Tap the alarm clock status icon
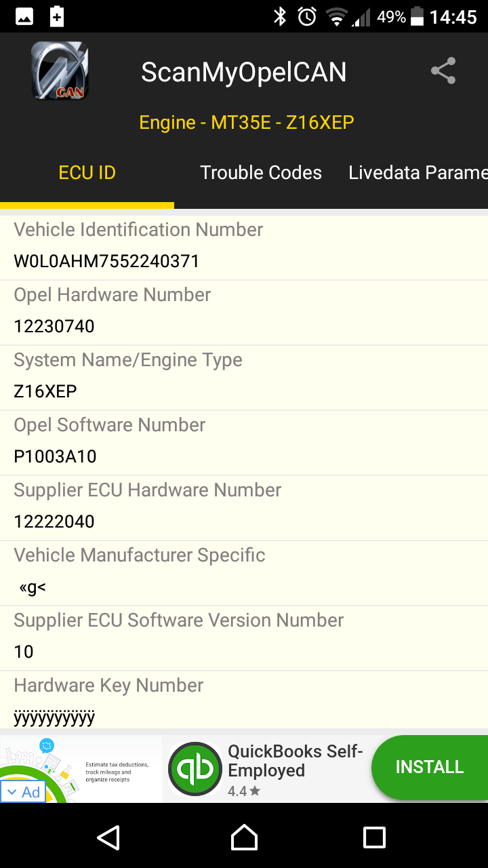This screenshot has width=488, height=868. pyautogui.click(x=307, y=16)
